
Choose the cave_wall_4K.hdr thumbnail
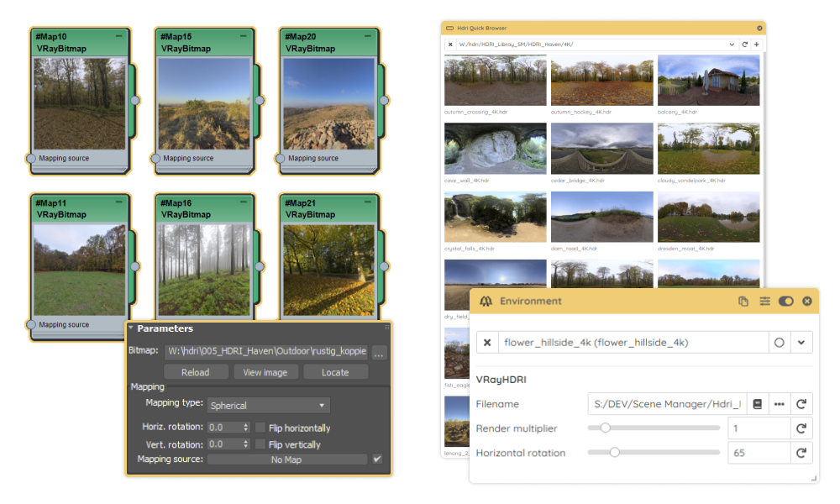tap(495, 149)
